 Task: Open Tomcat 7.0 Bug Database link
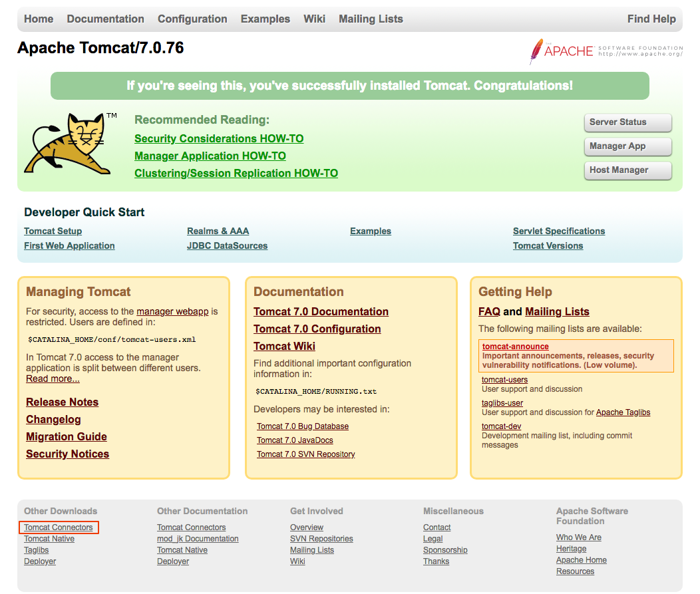303,426
